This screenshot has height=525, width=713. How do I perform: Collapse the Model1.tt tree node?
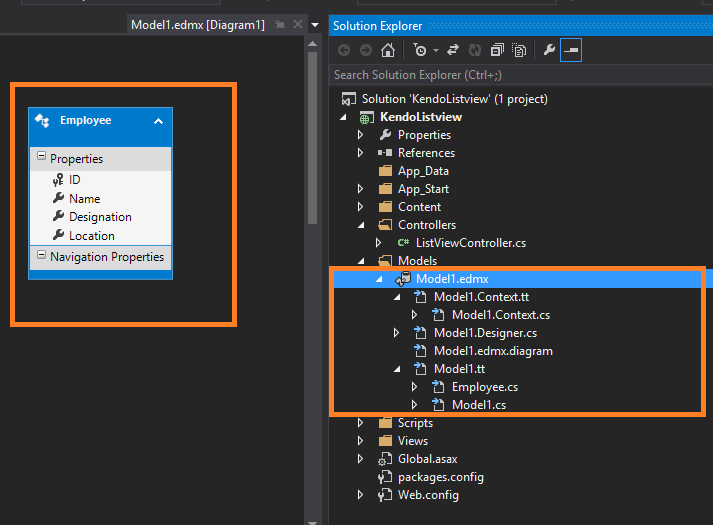click(x=397, y=369)
